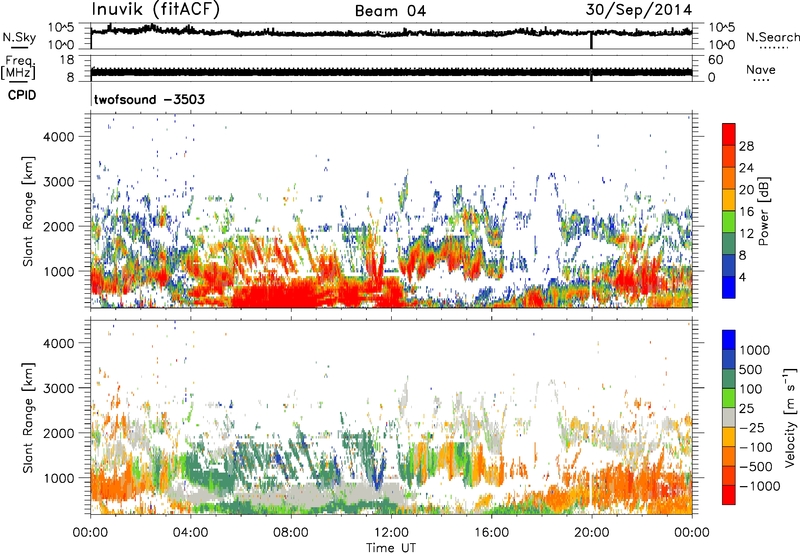Click the noise dropout spike near 20:00

[x=591, y=40]
